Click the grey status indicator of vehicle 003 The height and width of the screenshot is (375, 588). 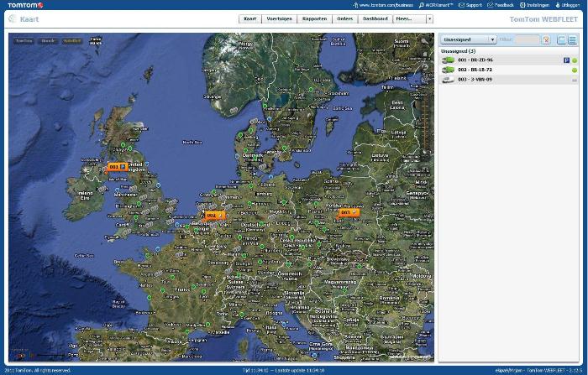pos(575,81)
